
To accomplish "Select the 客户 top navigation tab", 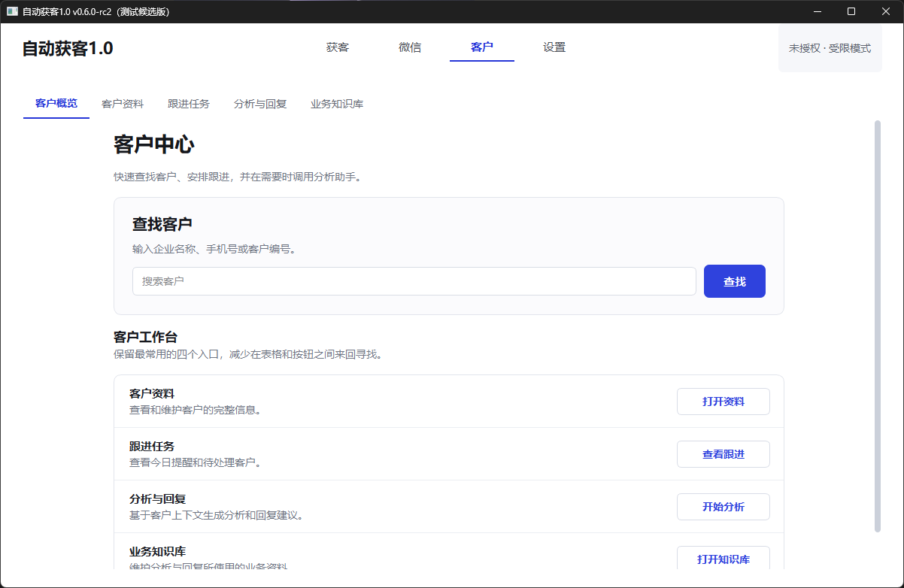I will click(x=482, y=47).
